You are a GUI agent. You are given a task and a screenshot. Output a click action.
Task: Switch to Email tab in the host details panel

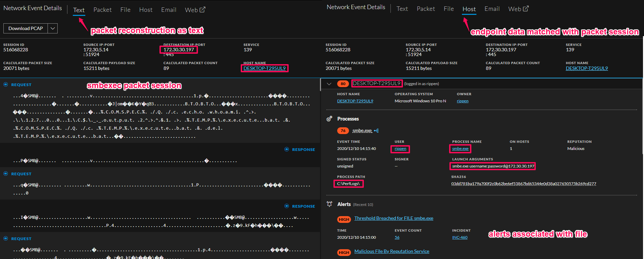492,9
